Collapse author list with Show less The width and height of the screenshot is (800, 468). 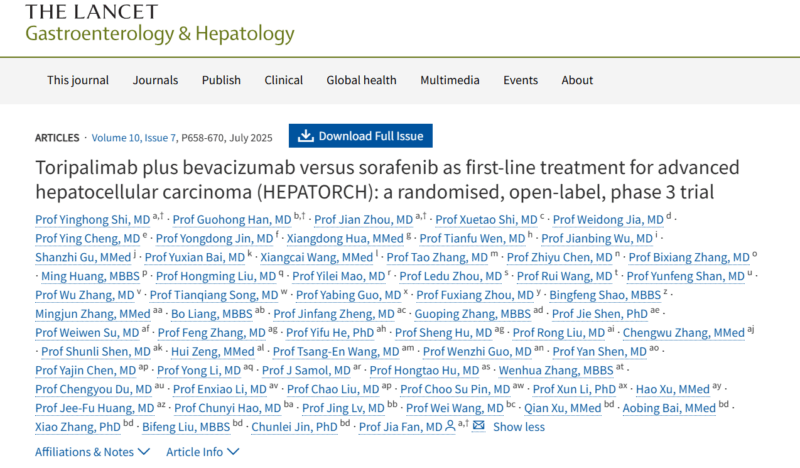519,427
